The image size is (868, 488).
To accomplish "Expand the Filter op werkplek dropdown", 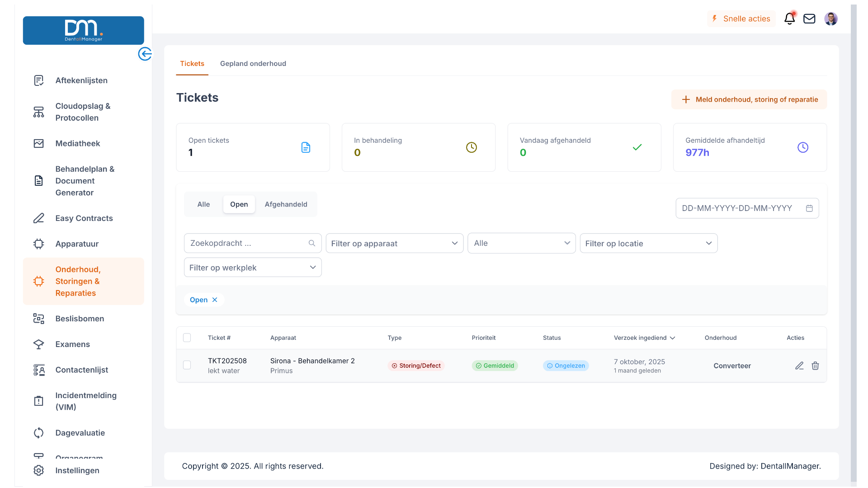I will tap(253, 267).
